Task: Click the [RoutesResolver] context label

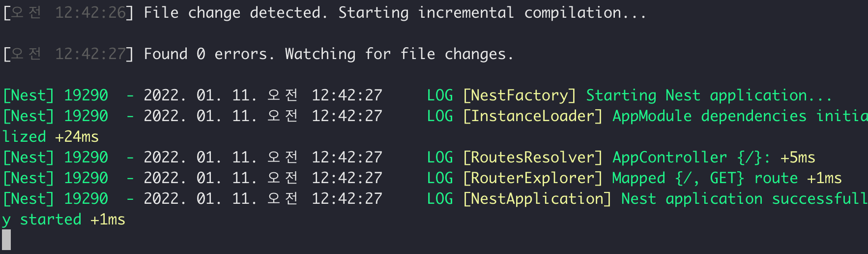Action: tap(533, 158)
